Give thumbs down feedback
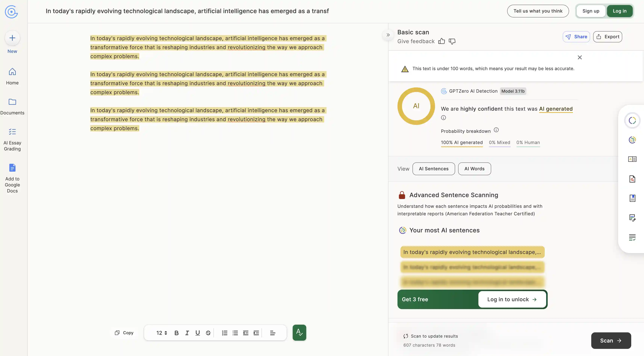This screenshot has width=644, height=356. pos(452,41)
